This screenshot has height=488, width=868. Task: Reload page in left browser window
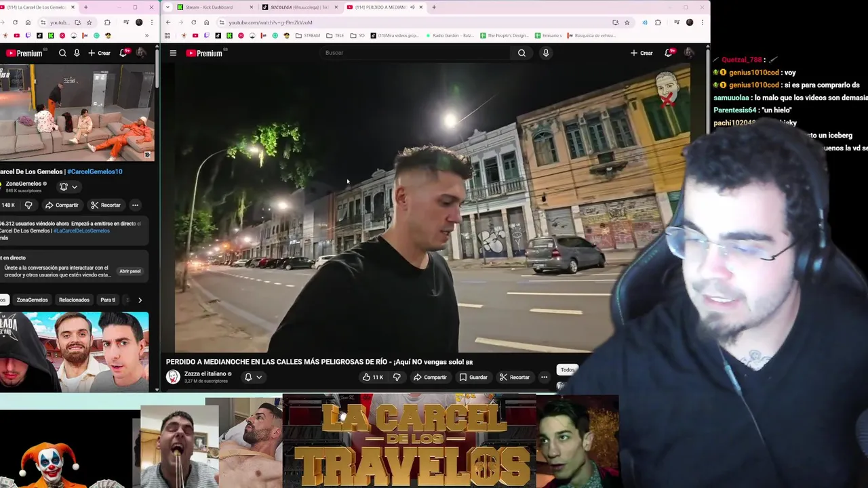(x=15, y=22)
